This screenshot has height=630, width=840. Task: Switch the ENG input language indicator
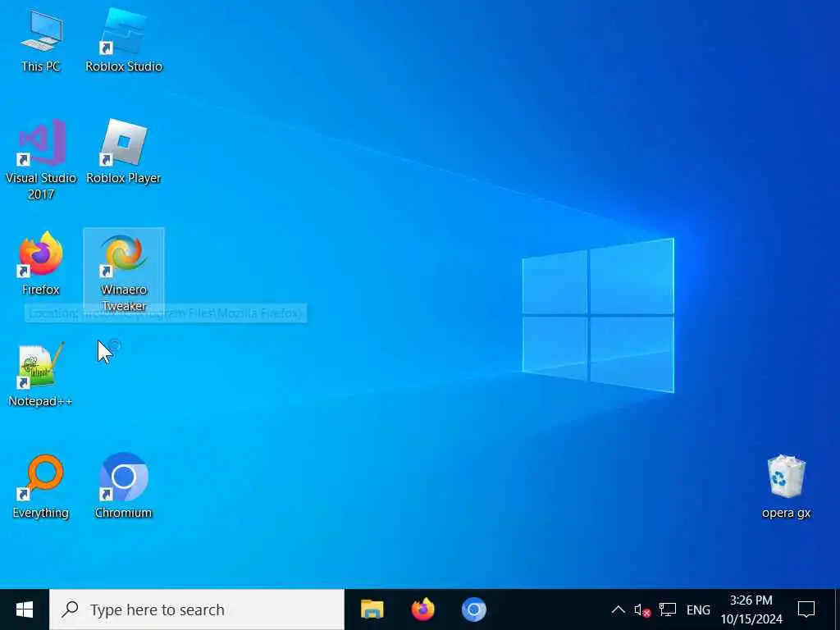(698, 610)
